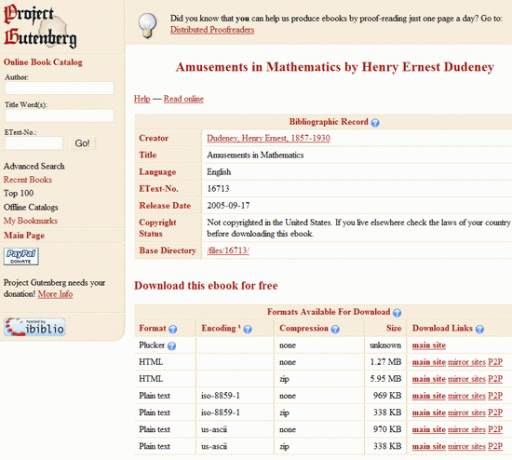Click the help icon beside Plucker

171,346
